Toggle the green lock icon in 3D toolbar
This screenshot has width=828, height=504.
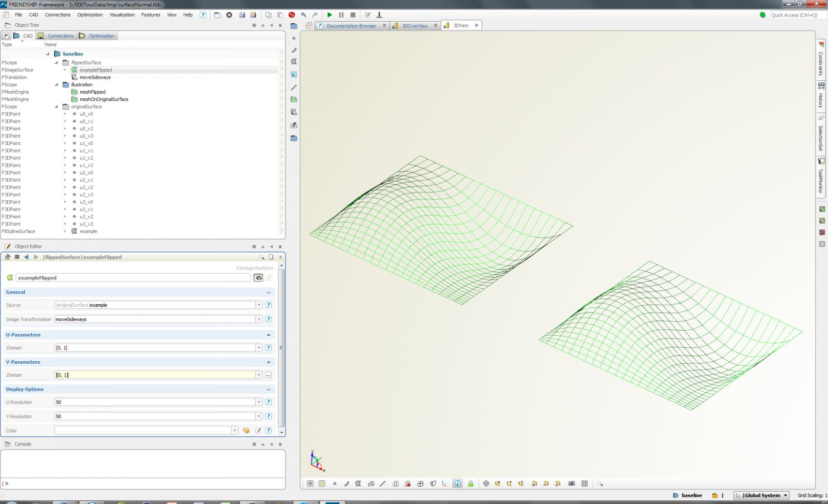click(470, 483)
